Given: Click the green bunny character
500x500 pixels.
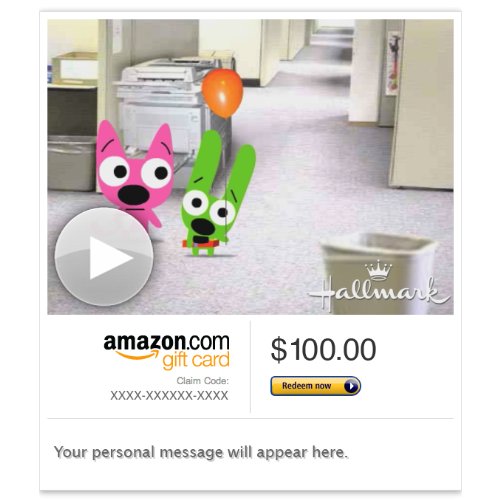Looking at the screenshot, I should [x=217, y=197].
